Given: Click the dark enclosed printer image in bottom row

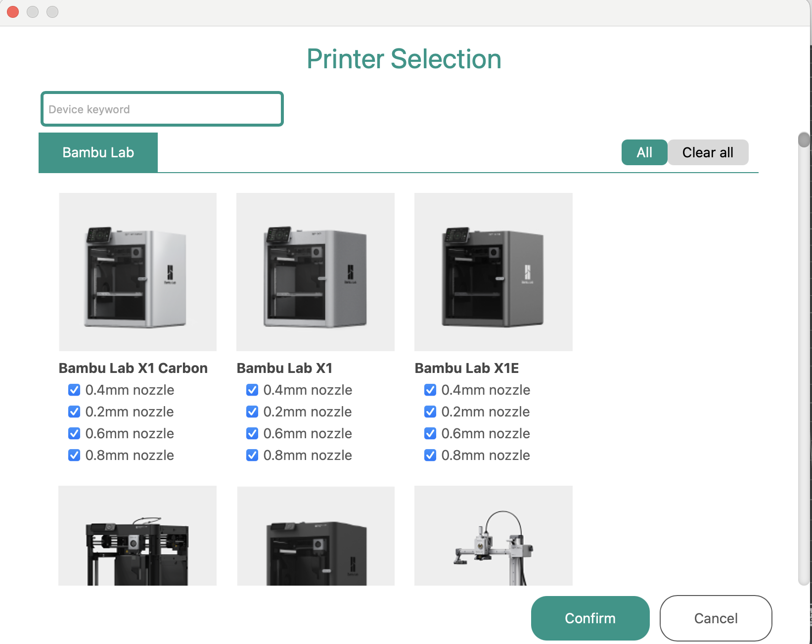Looking at the screenshot, I should [316, 536].
